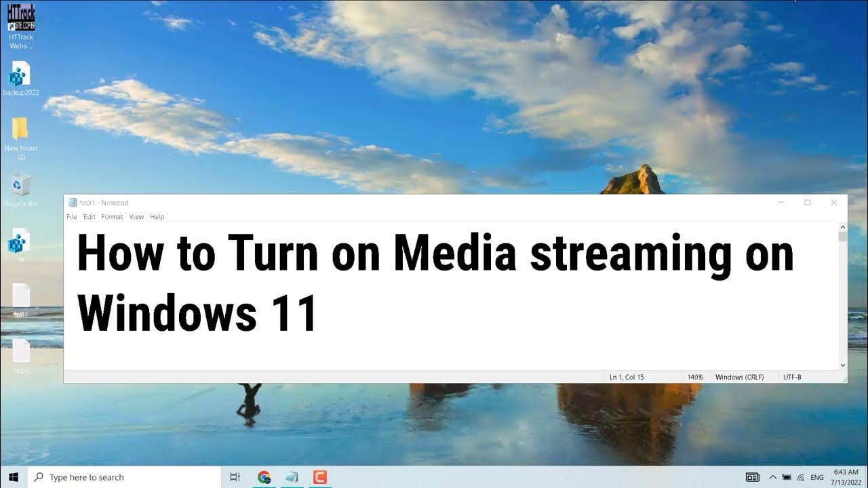This screenshot has width=868, height=488.
Task: Show hidden system tray icons
Action: (772, 477)
